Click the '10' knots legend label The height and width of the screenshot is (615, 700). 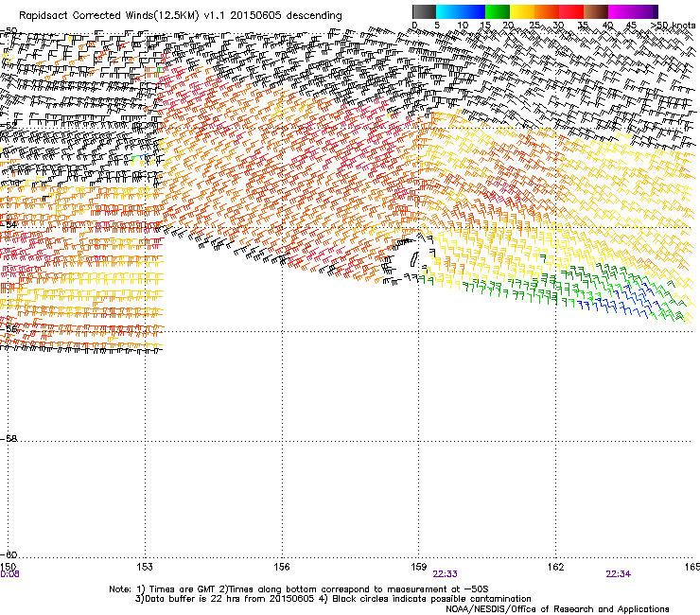pos(463,26)
